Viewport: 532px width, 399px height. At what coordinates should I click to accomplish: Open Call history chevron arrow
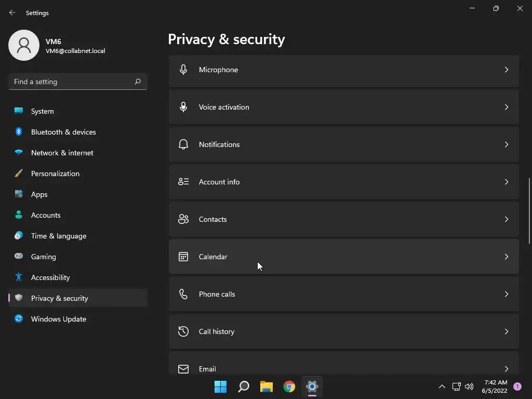coord(507,331)
